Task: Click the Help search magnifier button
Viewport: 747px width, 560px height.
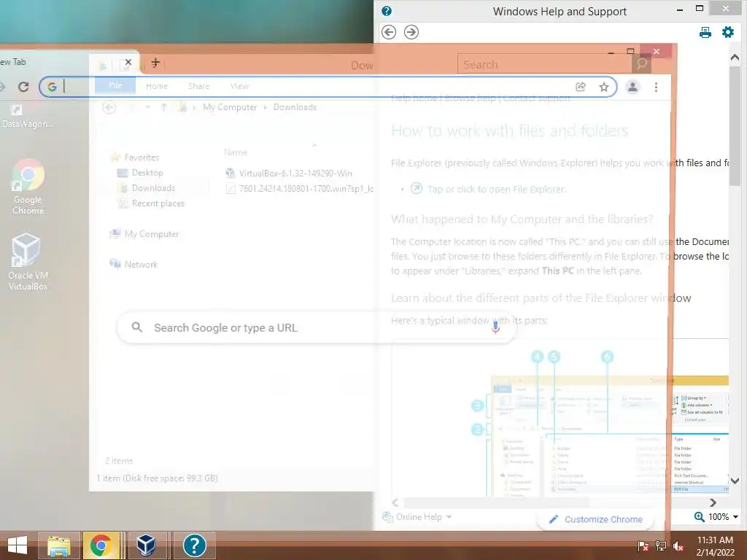Action: tap(642, 64)
